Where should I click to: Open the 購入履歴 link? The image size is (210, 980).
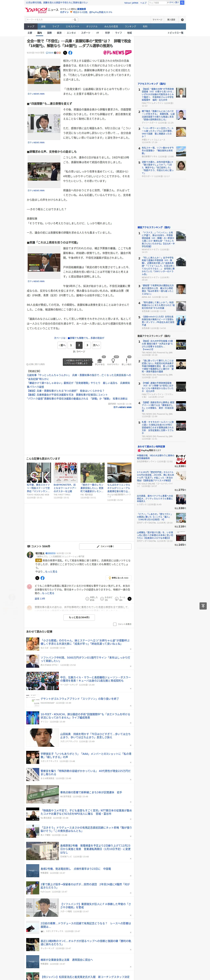171,20
